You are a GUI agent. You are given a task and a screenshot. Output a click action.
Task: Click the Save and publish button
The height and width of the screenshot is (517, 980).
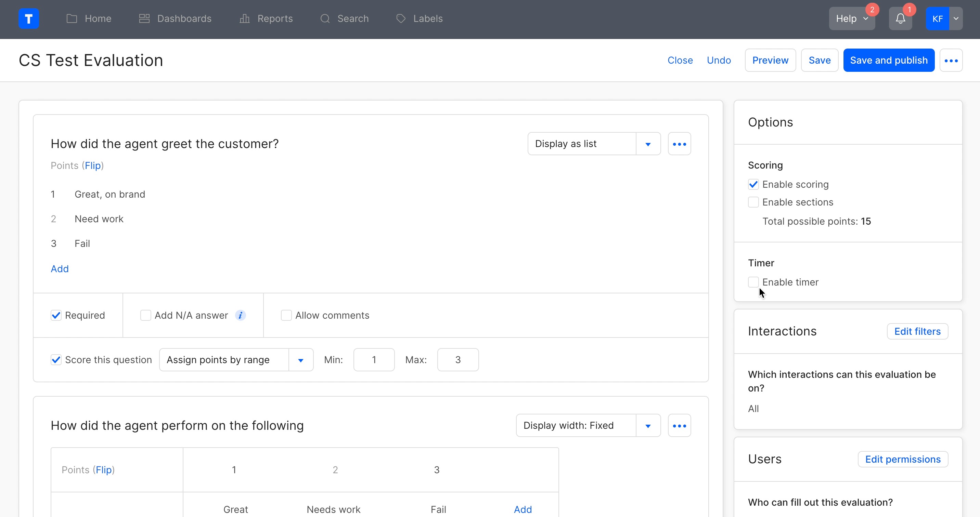point(888,61)
